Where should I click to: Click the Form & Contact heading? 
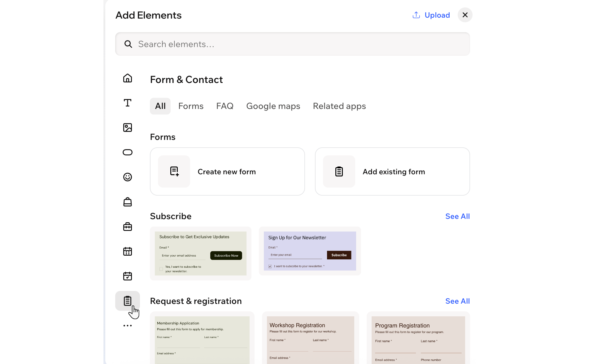tap(186, 80)
